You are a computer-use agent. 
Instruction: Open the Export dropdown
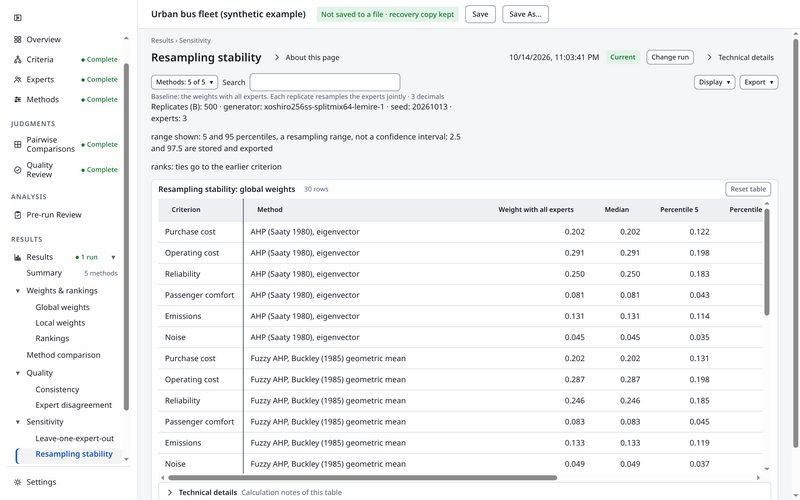pos(759,82)
